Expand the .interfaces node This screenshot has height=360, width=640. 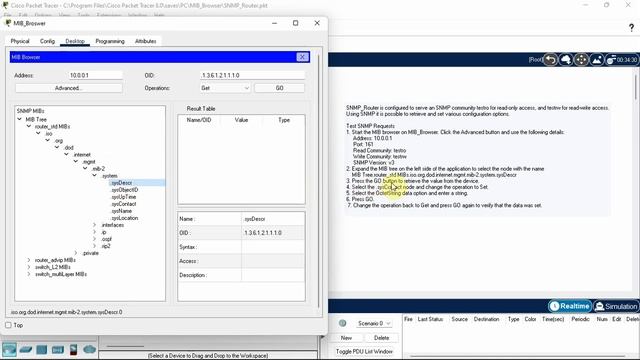[x=94, y=225]
